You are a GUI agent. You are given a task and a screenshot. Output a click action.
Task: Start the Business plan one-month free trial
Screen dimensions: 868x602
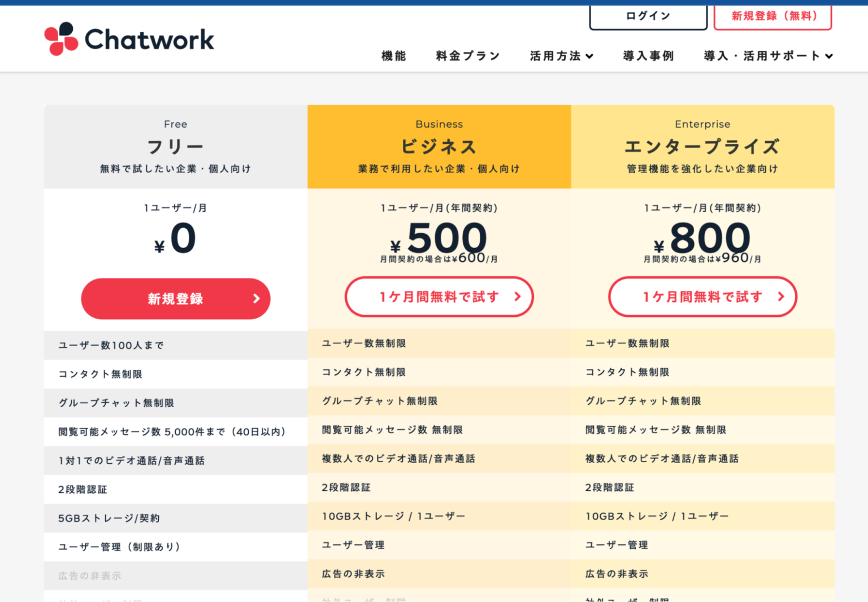pos(439,296)
